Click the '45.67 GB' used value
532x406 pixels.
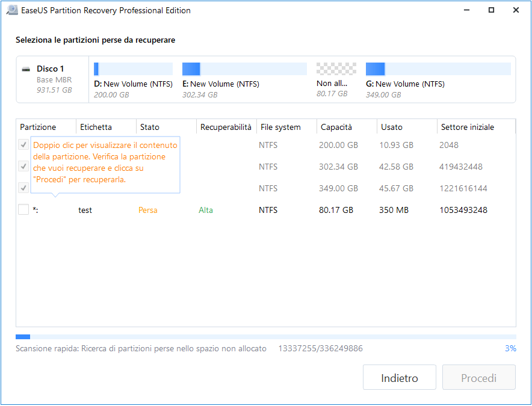[396, 188]
